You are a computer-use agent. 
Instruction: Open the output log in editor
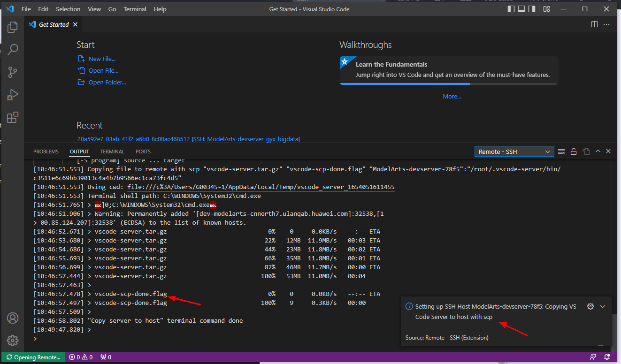click(586, 152)
